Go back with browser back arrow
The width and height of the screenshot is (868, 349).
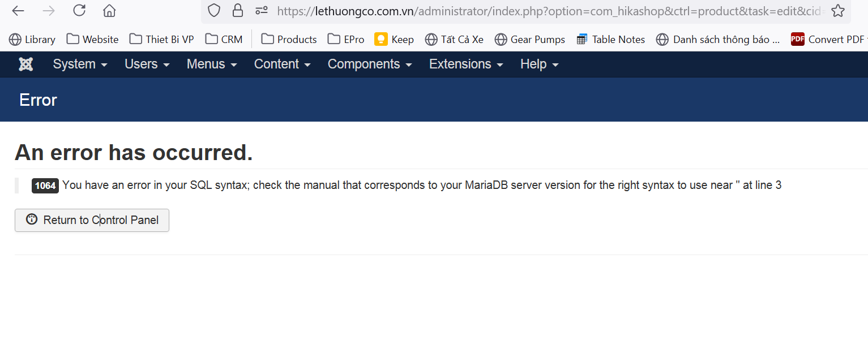point(18,11)
